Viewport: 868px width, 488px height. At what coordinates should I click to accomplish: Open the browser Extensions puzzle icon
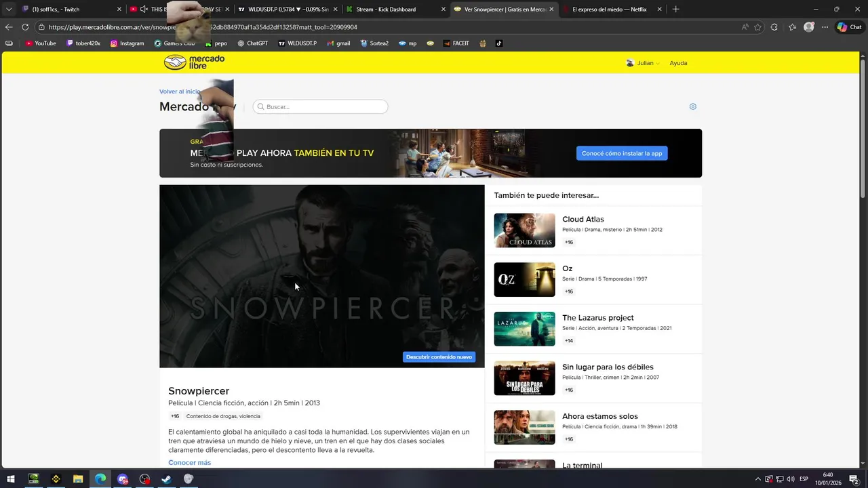pyautogui.click(x=774, y=27)
